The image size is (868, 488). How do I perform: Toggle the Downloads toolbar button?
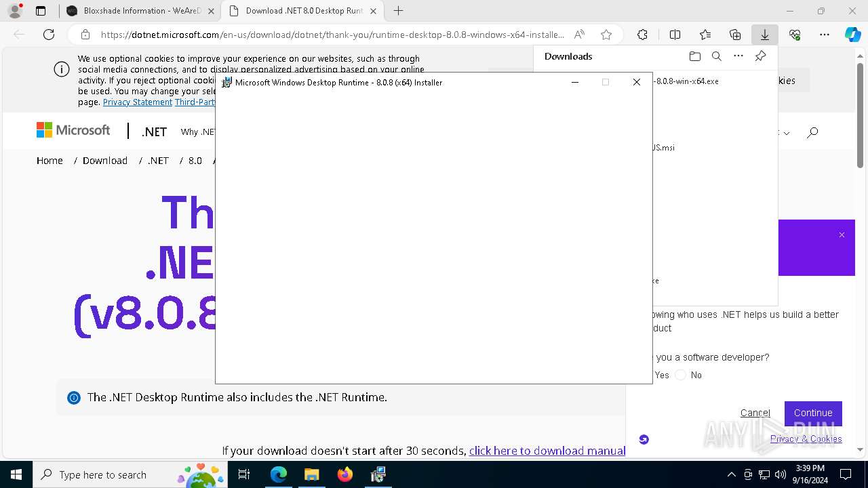765,35
